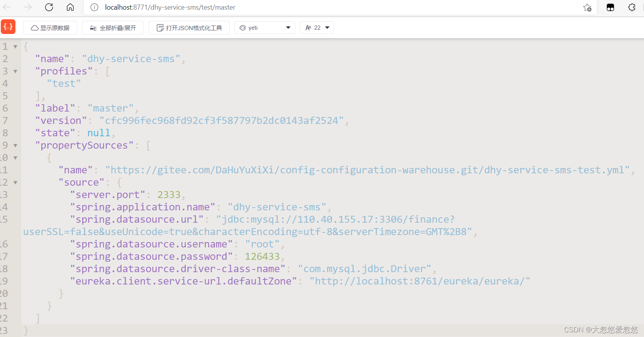Click the eureka defaultZone localhost:8761 URL

pyautogui.click(x=420, y=281)
